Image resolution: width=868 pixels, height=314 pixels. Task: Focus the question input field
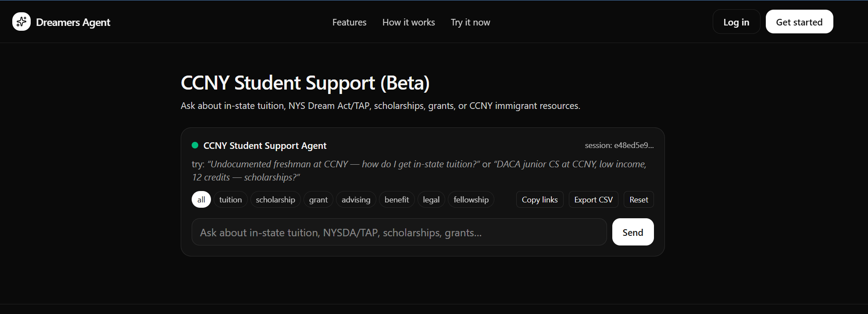pos(399,232)
